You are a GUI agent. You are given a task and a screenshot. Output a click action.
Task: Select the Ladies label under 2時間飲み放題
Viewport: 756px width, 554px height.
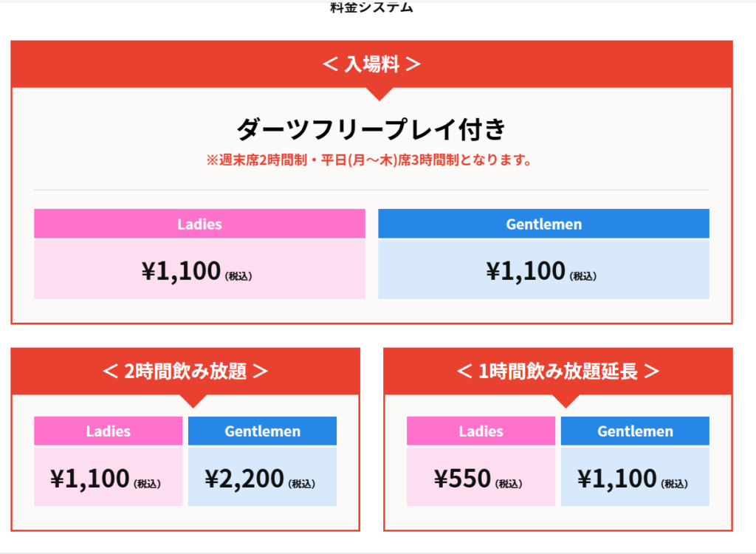click(x=109, y=431)
